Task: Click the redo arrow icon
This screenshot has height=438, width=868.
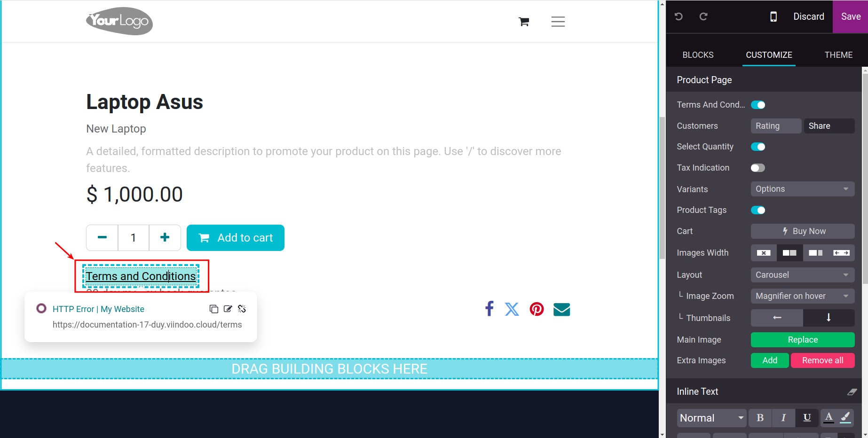Action: (x=703, y=16)
